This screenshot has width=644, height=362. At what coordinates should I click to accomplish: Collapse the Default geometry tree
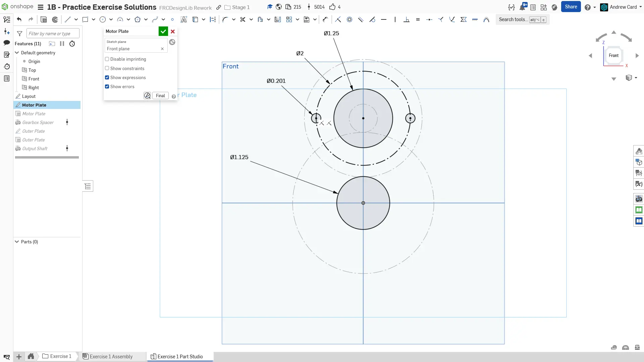tap(17, 53)
